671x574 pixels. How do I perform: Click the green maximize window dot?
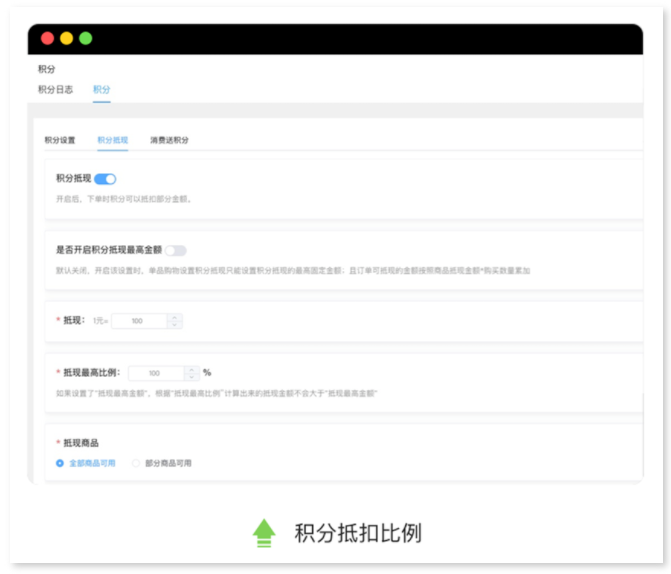(85, 38)
